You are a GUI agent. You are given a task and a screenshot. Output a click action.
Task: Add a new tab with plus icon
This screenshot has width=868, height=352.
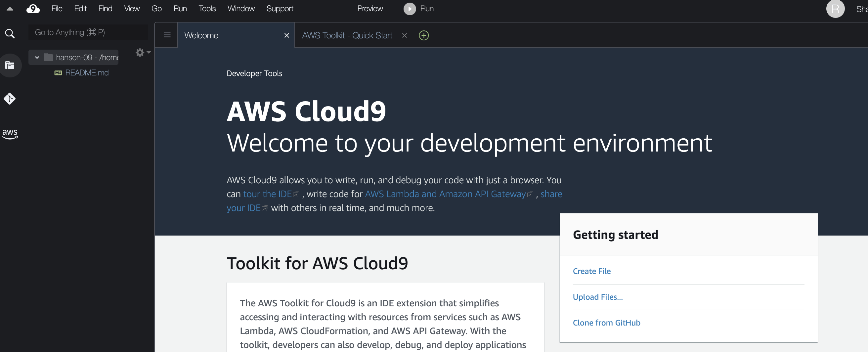click(x=423, y=35)
